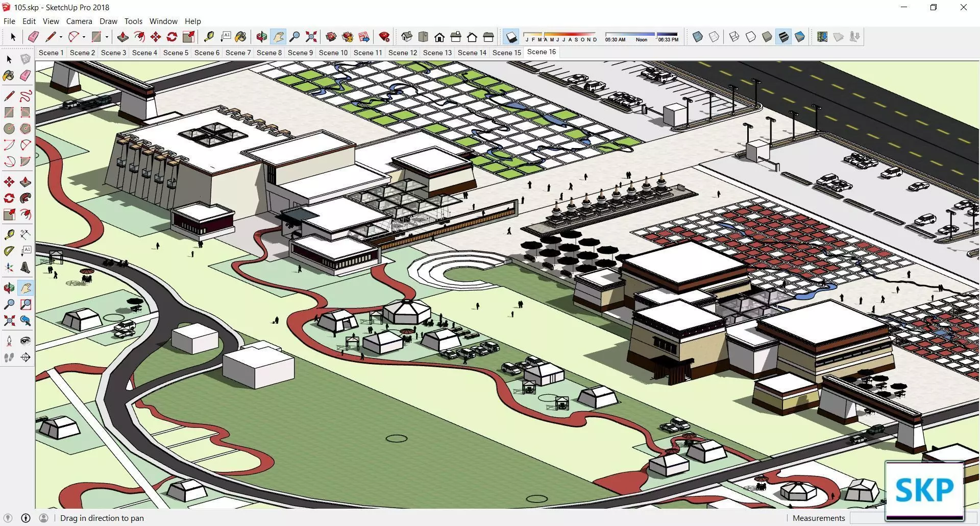
Task: Open the Extension Manager ruby icon
Action: click(384, 37)
